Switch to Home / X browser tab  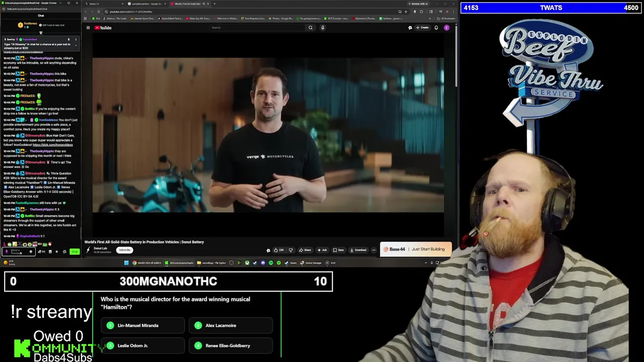[x=103, y=4]
